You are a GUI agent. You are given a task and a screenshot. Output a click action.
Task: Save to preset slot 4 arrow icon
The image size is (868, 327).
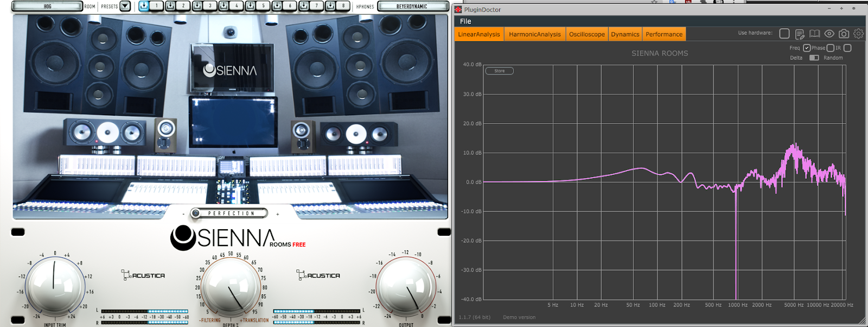pyautogui.click(x=224, y=6)
